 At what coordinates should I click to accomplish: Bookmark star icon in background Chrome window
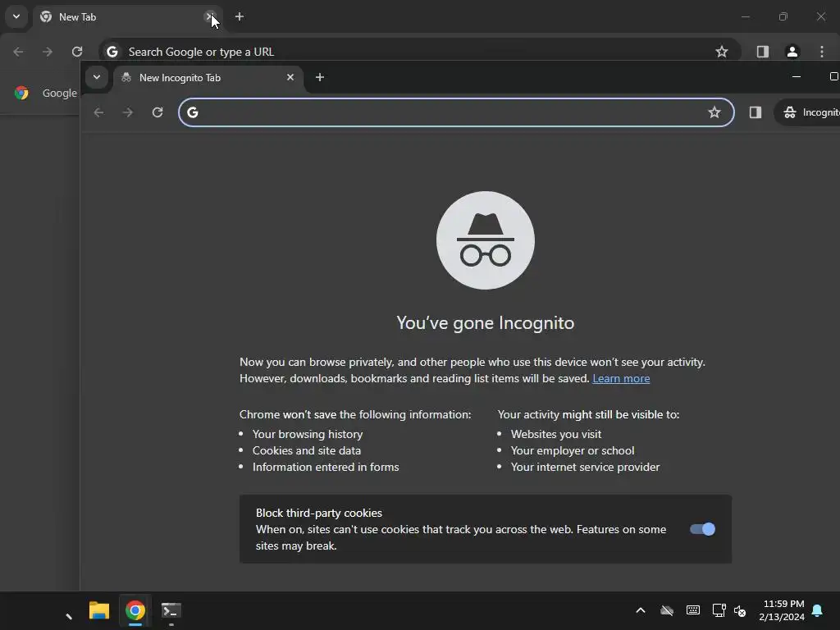coord(722,52)
